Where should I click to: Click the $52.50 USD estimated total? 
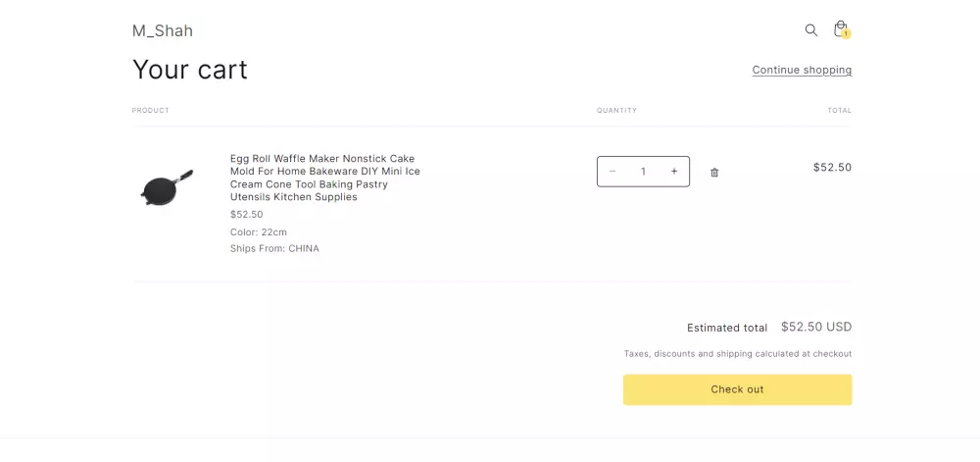click(x=815, y=327)
